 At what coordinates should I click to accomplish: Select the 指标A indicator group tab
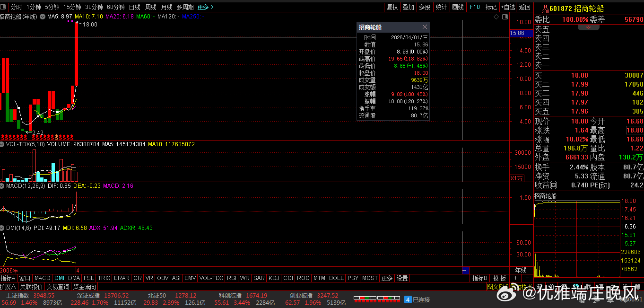[x=8, y=278]
